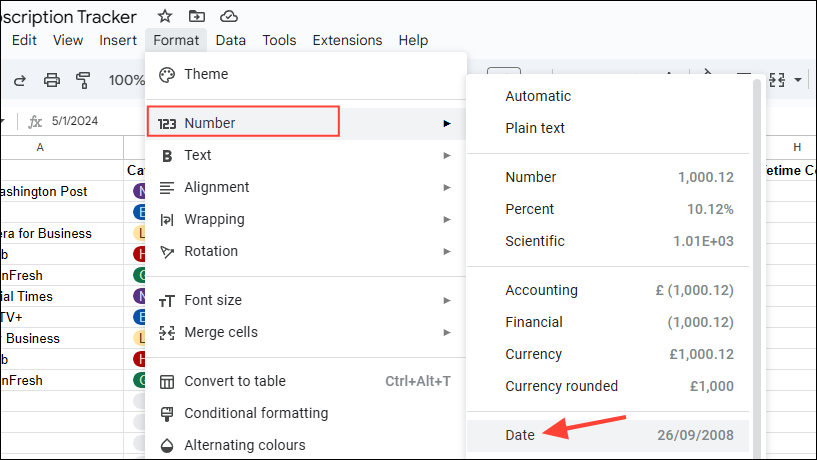Click the Alternating colours icon
The height and width of the screenshot is (460, 817).
167,446
